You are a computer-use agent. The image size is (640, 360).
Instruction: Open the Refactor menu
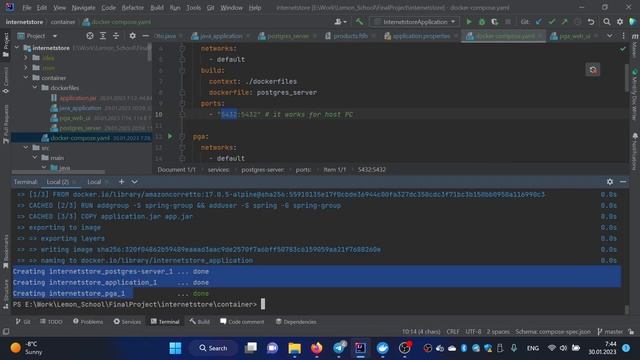(x=133, y=8)
